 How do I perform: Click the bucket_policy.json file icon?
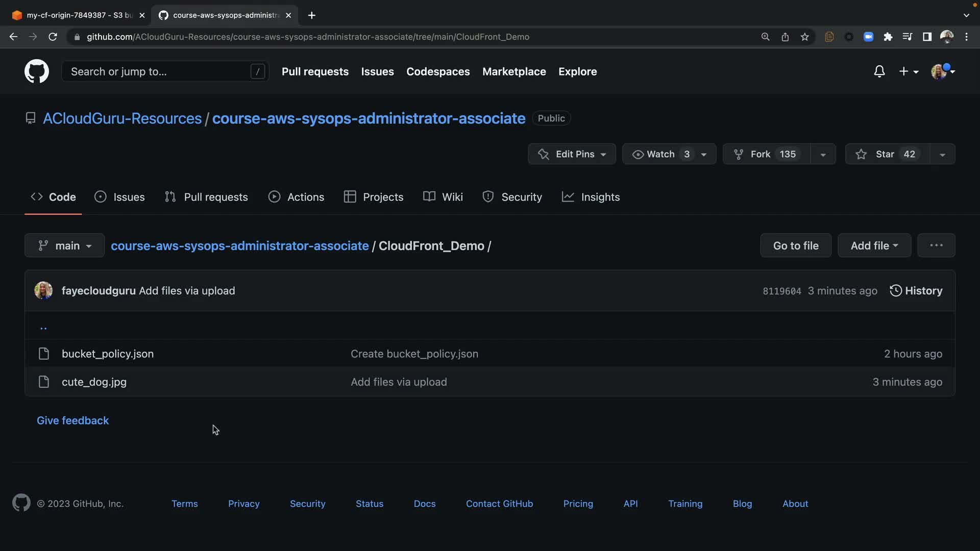point(44,354)
